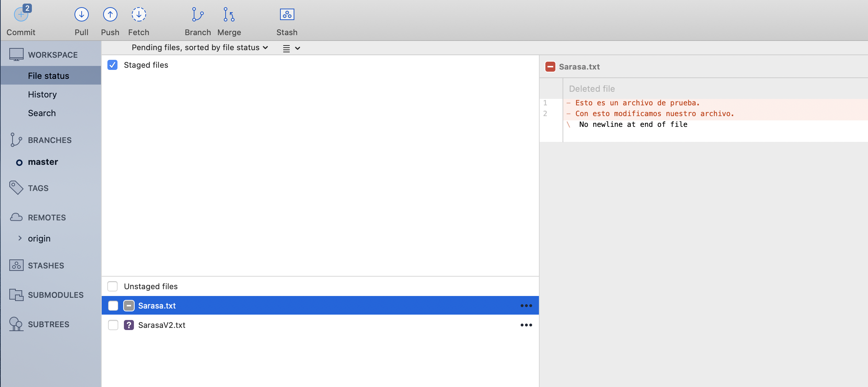868x387 pixels.
Task: Open actions menu for SarasaV2.txt
Action: [x=526, y=325]
